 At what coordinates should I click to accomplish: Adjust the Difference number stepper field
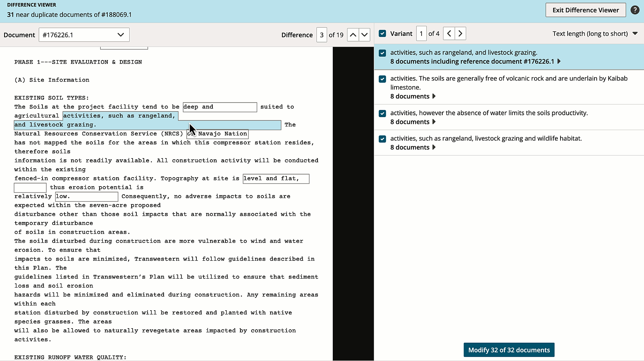[321, 35]
